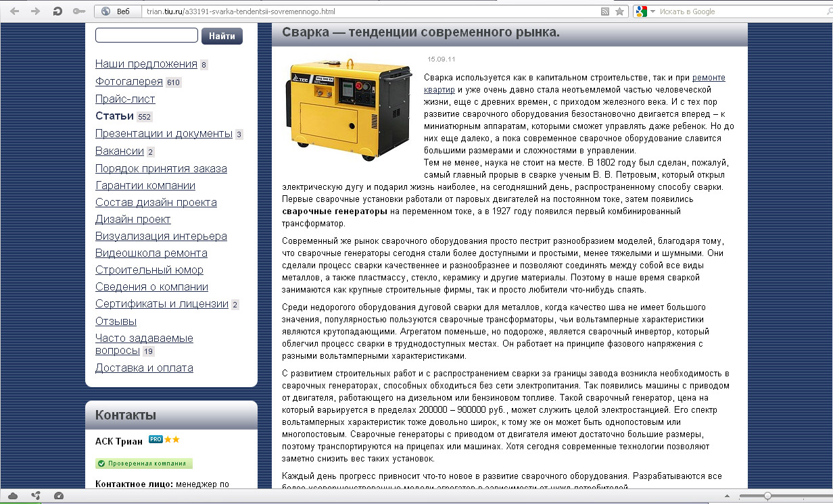The width and height of the screenshot is (833, 504).
Task: Click the article heading Сварка — тенденции современного рынка
Action: pyautogui.click(x=421, y=32)
